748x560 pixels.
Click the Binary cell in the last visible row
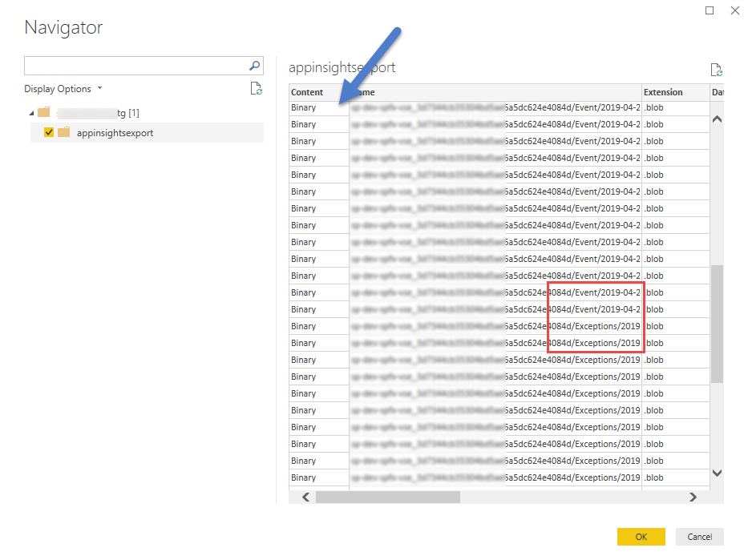click(318, 477)
